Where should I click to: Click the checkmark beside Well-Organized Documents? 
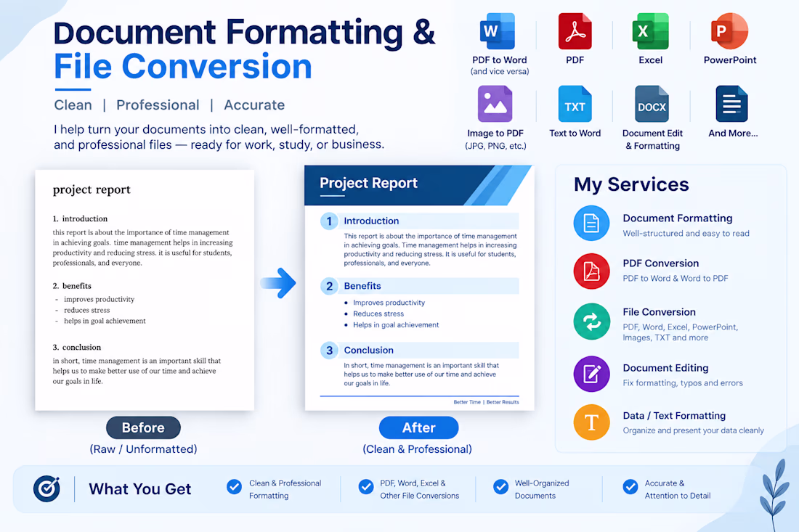(500, 487)
